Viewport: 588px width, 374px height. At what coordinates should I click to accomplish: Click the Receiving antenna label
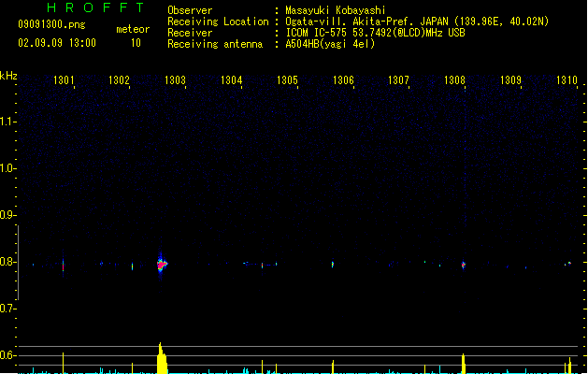point(215,44)
